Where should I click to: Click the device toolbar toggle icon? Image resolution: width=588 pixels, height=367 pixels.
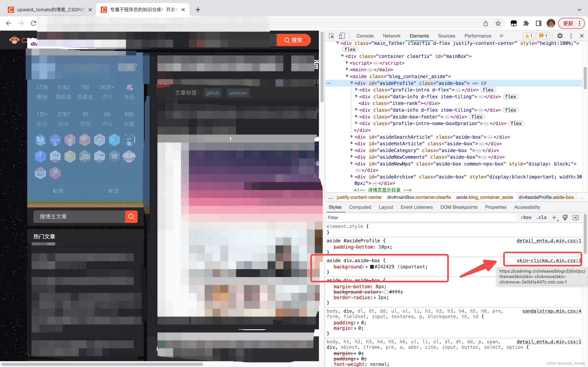(x=342, y=36)
